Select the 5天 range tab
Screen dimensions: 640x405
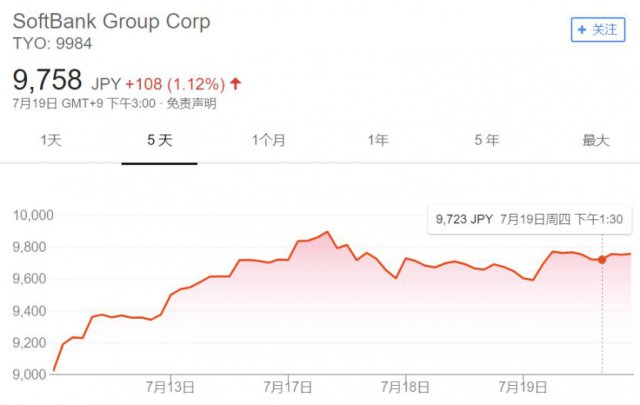coord(160,141)
